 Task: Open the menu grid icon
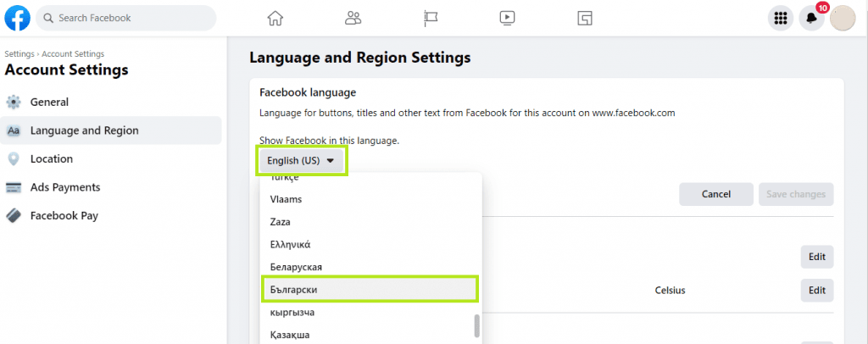781,19
